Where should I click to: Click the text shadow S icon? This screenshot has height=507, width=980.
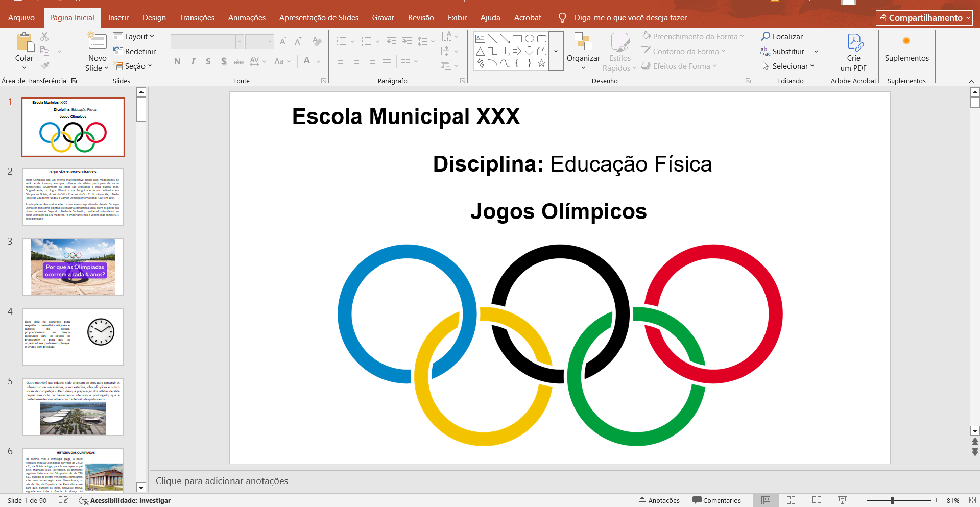coord(224,61)
